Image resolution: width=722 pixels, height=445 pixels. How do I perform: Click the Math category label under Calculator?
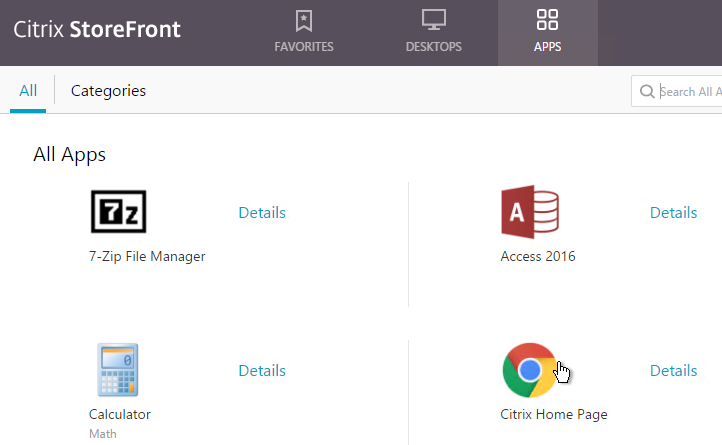point(103,434)
